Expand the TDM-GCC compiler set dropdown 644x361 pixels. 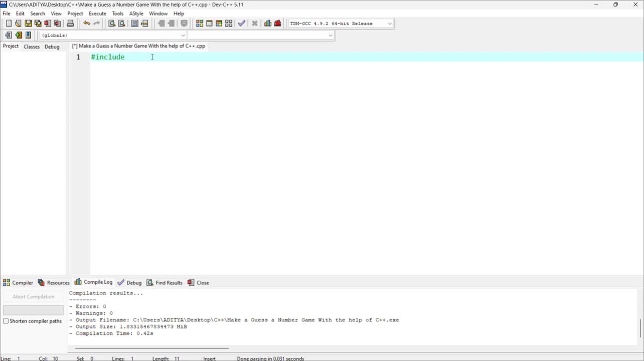click(x=390, y=24)
